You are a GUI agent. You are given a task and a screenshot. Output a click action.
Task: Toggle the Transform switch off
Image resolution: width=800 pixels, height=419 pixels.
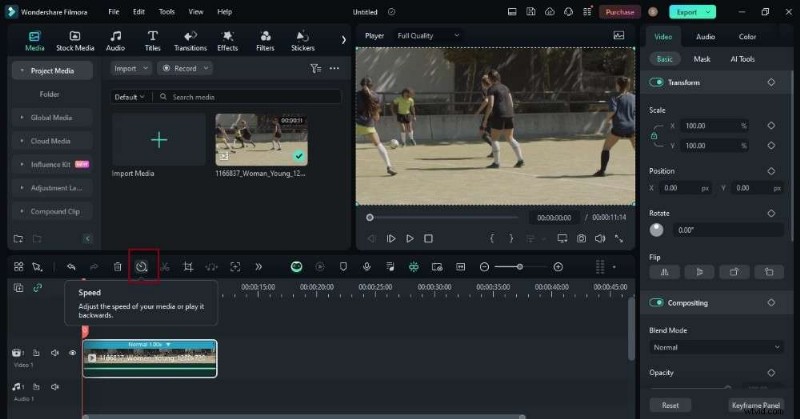click(x=656, y=82)
